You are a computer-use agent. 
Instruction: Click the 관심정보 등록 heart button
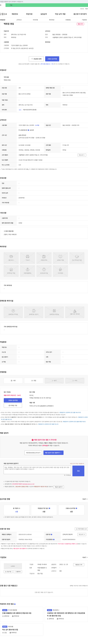pos(36,59)
